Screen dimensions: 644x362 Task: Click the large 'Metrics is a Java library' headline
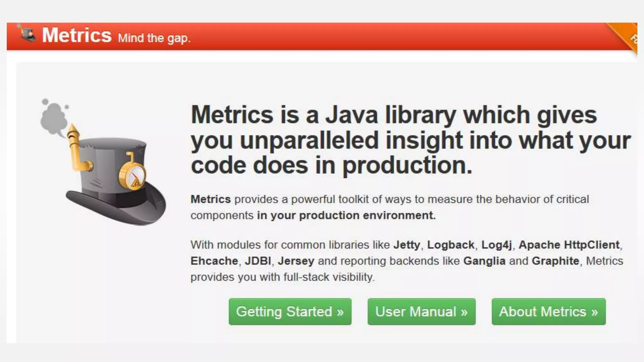[393, 140]
